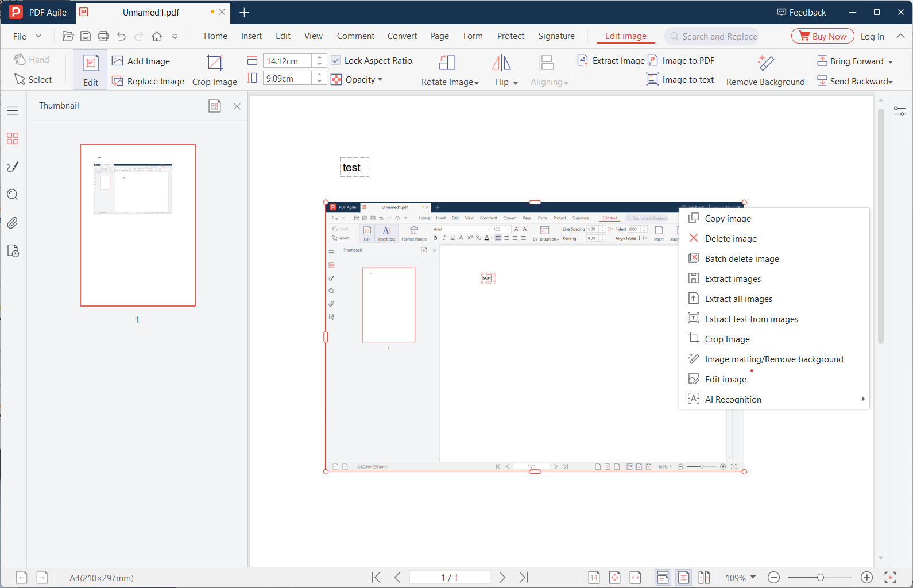
Task: Click the zoom slider handle
Action: point(821,577)
